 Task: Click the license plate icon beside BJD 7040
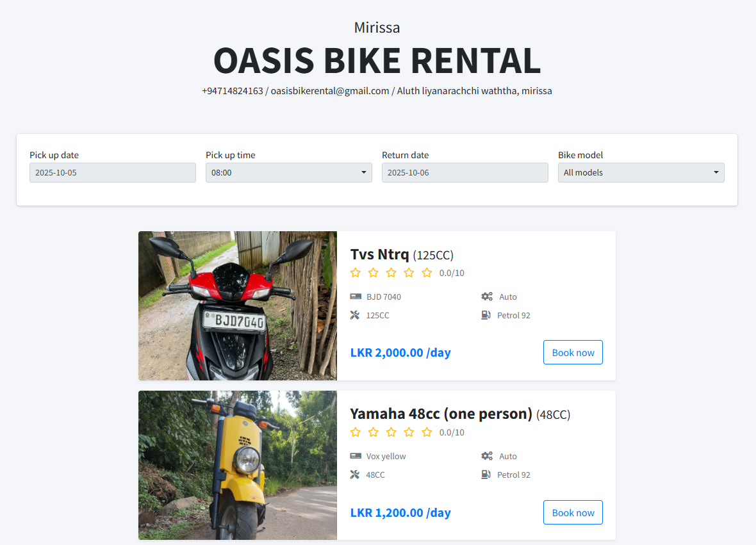click(356, 297)
